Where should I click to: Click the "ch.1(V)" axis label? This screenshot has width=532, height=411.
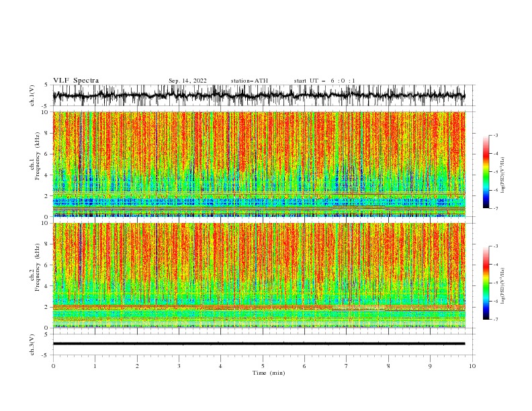point(32,95)
